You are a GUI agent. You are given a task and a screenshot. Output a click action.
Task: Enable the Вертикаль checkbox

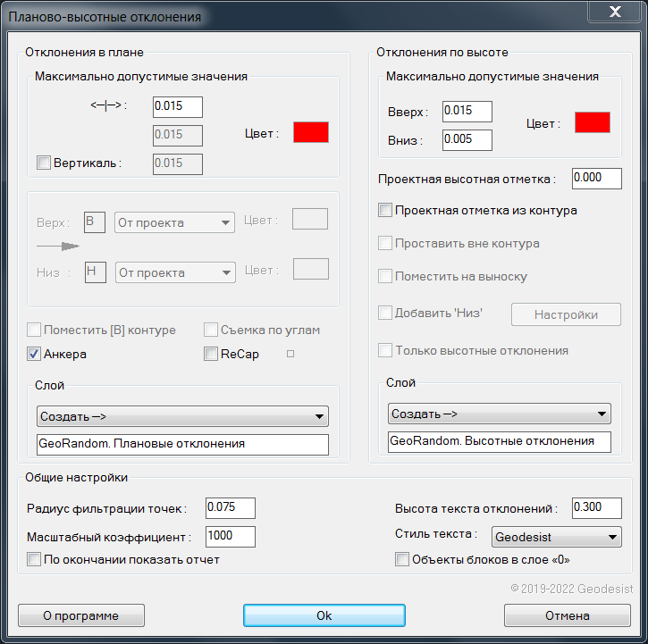point(43,163)
